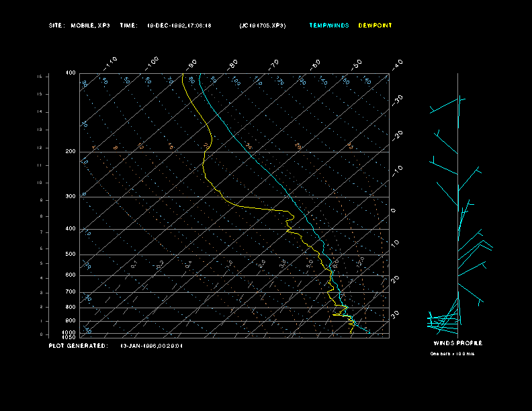This screenshot has width=532, height=411.
Task: Click the -20 temperature label on right edge
Action: tap(397, 136)
